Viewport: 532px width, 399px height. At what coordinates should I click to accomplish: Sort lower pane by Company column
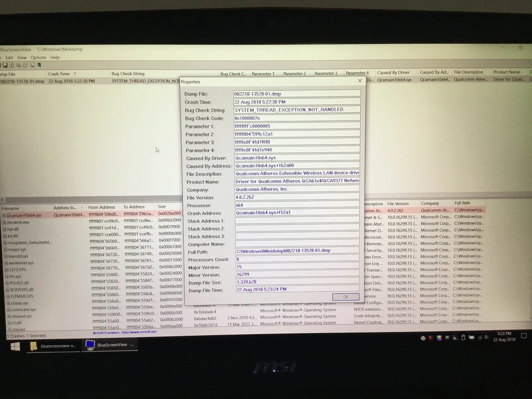436,203
